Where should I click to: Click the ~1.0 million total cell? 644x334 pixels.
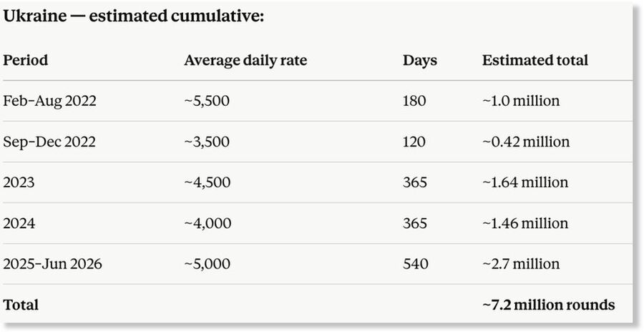click(521, 101)
